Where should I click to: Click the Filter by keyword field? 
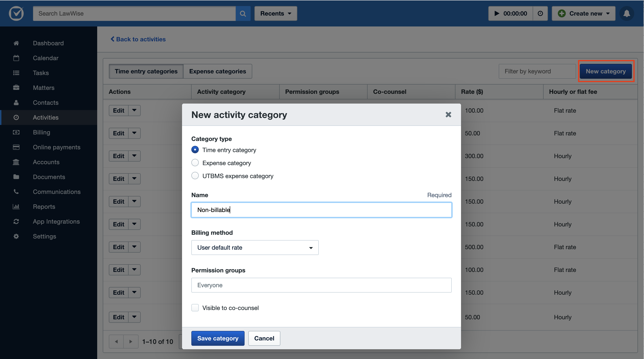(537, 71)
